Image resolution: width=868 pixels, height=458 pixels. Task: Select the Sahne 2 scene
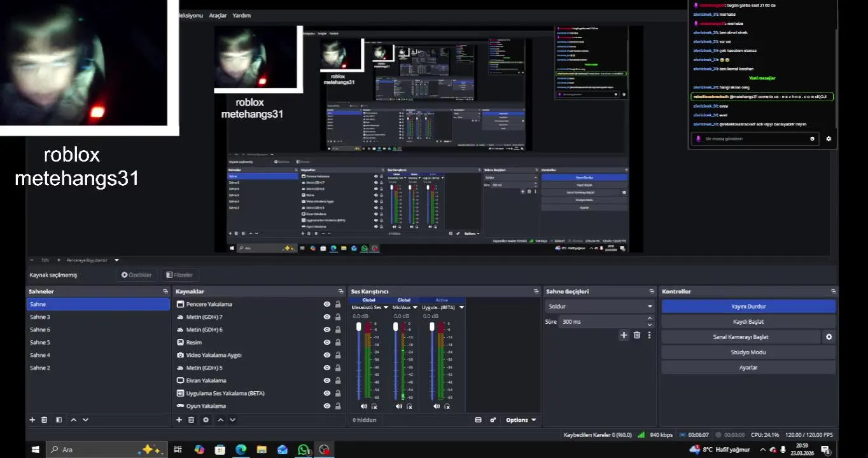point(98,368)
